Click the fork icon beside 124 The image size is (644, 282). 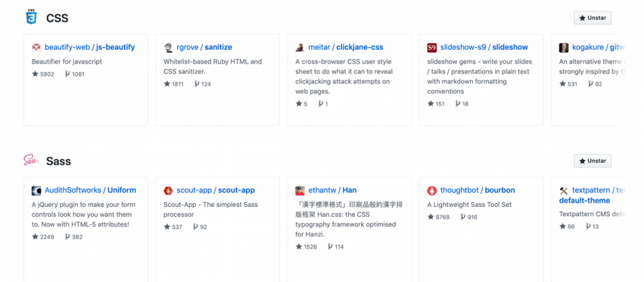point(197,84)
